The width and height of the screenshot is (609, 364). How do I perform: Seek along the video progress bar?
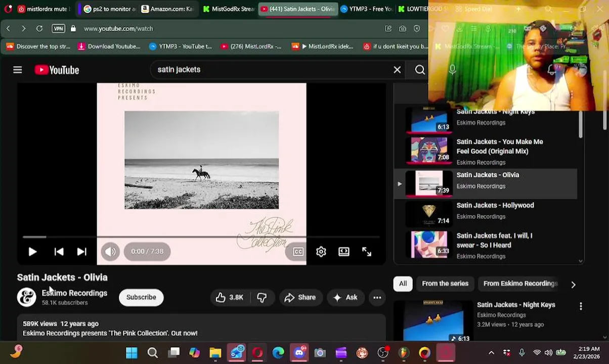pos(201,237)
